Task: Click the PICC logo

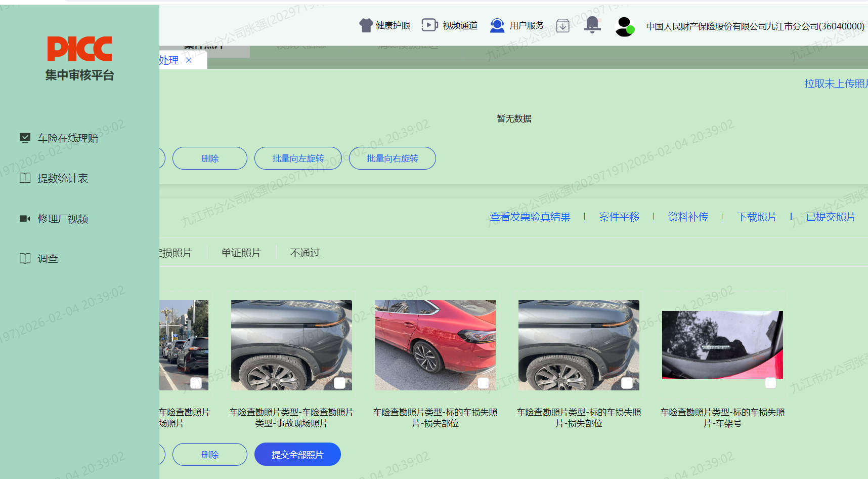Action: click(79, 49)
